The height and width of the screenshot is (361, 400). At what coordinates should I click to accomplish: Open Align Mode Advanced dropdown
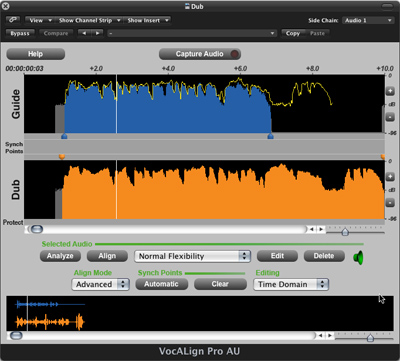tap(100, 284)
